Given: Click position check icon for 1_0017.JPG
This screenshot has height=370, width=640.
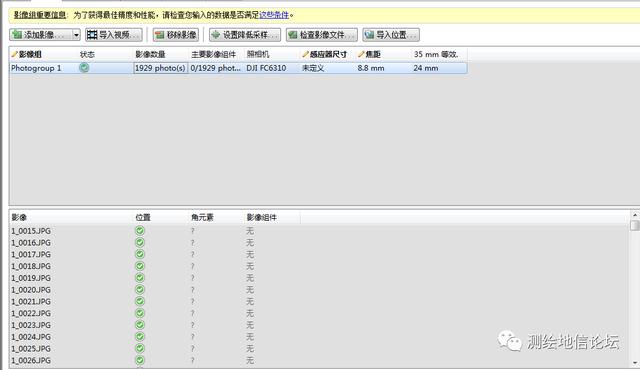Looking at the screenshot, I should coord(140,254).
